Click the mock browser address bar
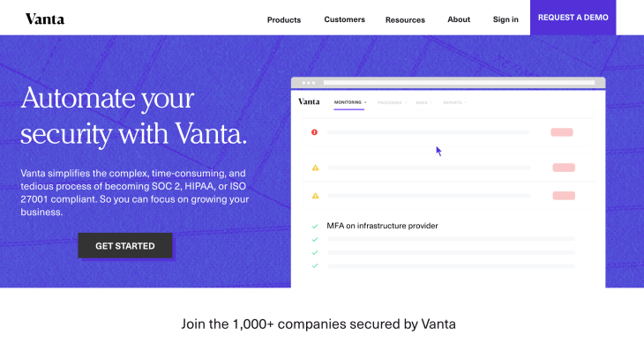 (x=459, y=83)
